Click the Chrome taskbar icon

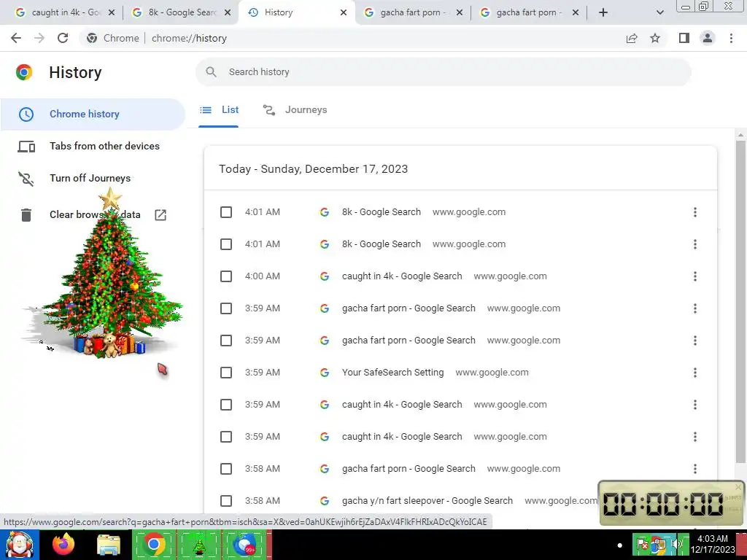(x=153, y=544)
